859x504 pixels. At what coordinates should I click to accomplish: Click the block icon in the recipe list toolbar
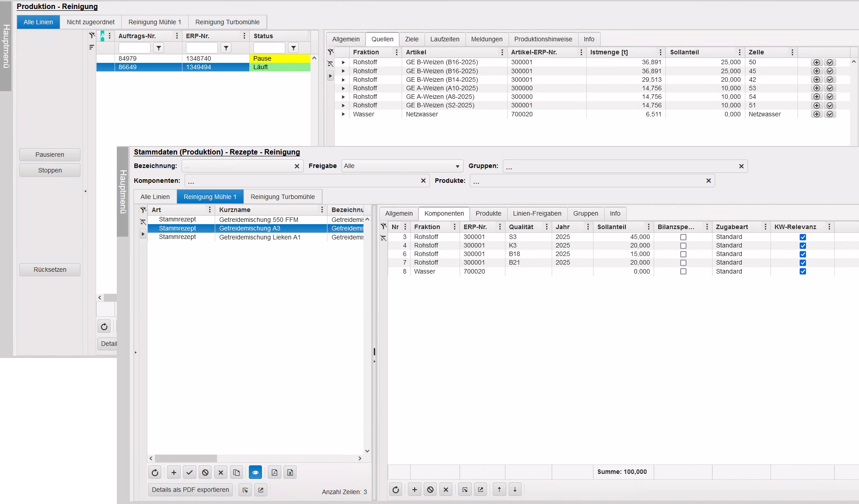205,473
